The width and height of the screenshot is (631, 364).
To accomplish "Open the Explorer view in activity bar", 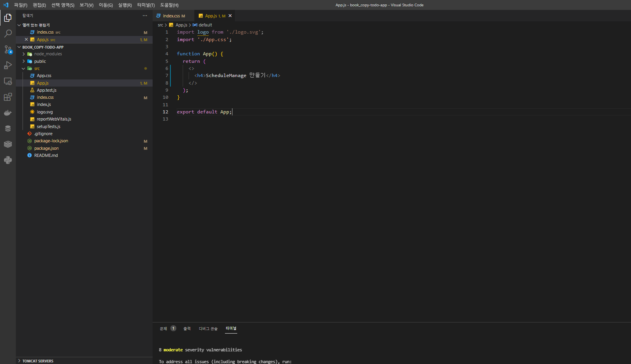I will 8,18.
